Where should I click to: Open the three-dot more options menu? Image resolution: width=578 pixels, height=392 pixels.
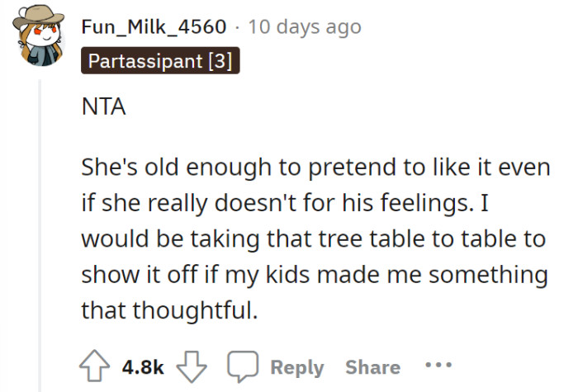click(439, 366)
